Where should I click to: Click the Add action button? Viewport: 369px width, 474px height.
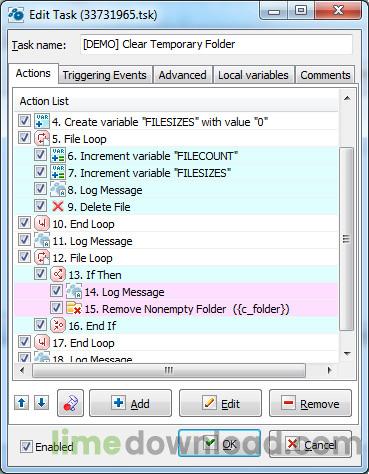pos(130,403)
